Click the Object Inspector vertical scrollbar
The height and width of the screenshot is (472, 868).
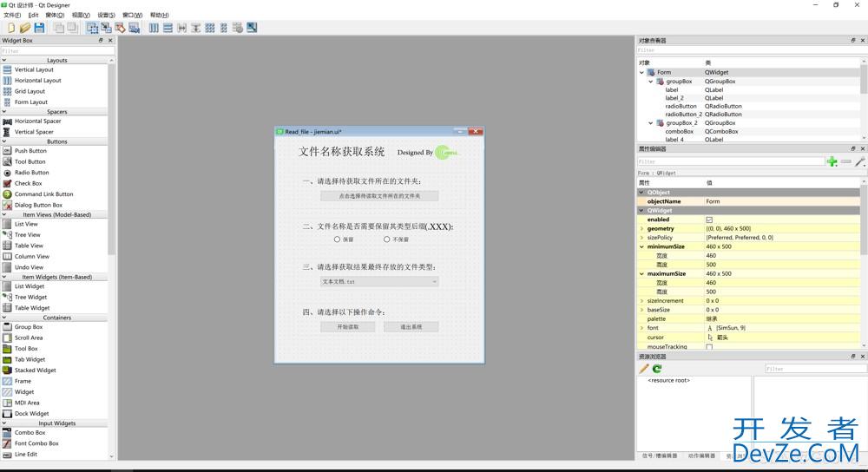[864, 100]
